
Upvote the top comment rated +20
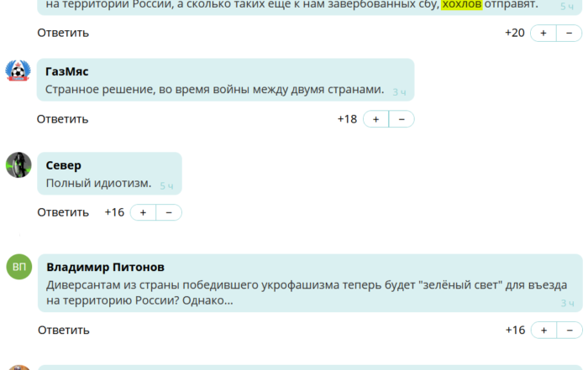pyautogui.click(x=543, y=33)
